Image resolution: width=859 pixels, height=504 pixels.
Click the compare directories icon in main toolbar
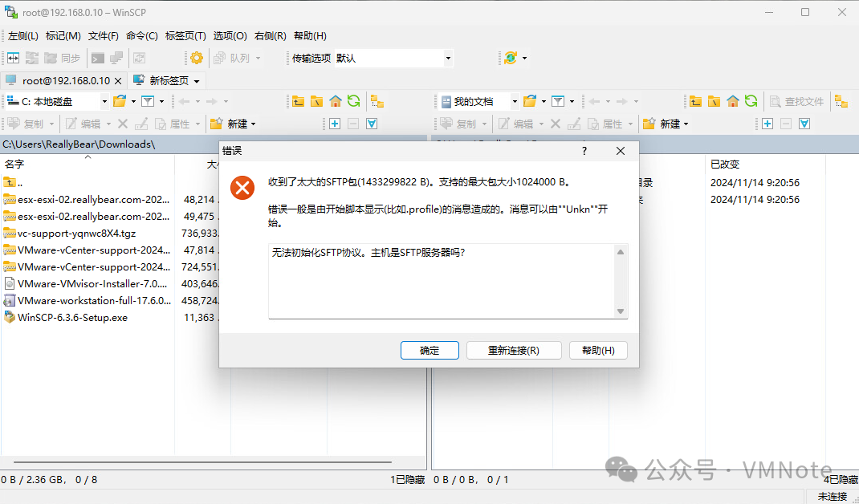click(x=13, y=58)
